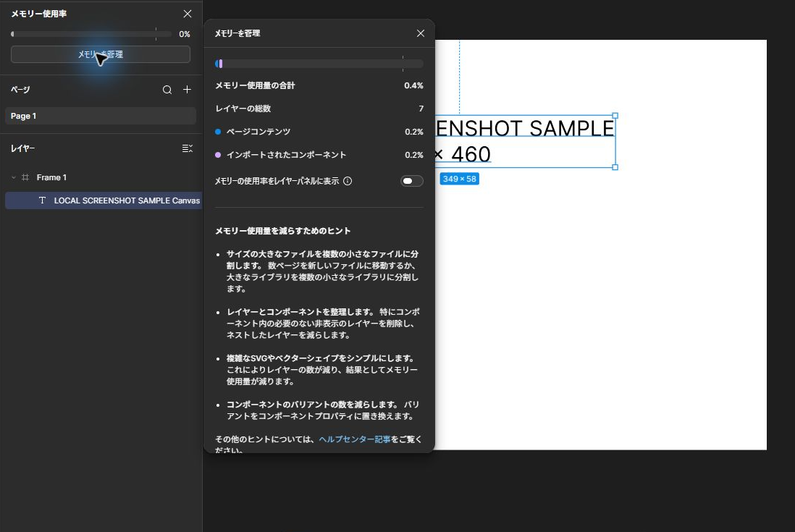
Task: Click the text layer T icon
Action: pos(42,200)
